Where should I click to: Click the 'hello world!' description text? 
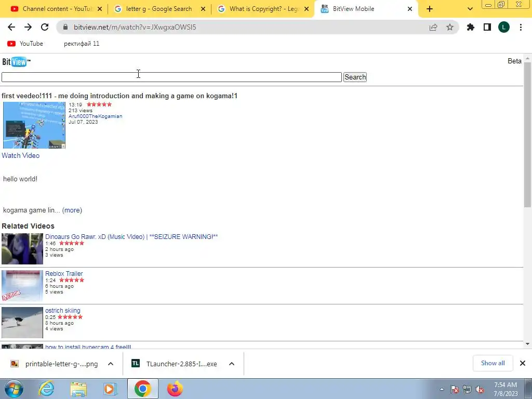coord(20,179)
